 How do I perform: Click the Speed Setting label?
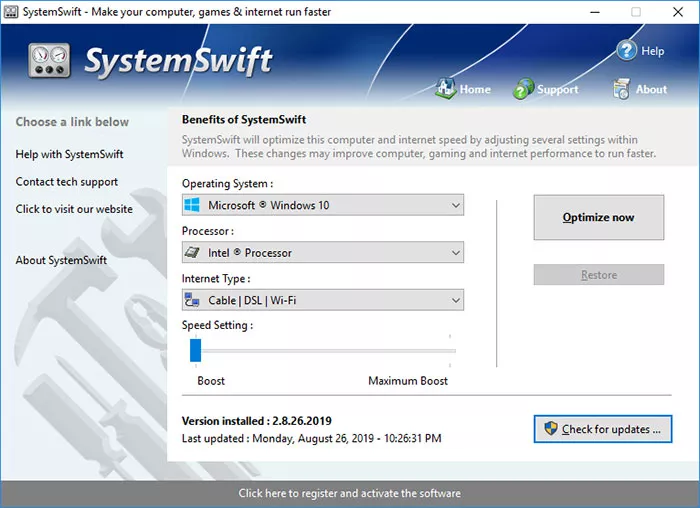(x=217, y=325)
